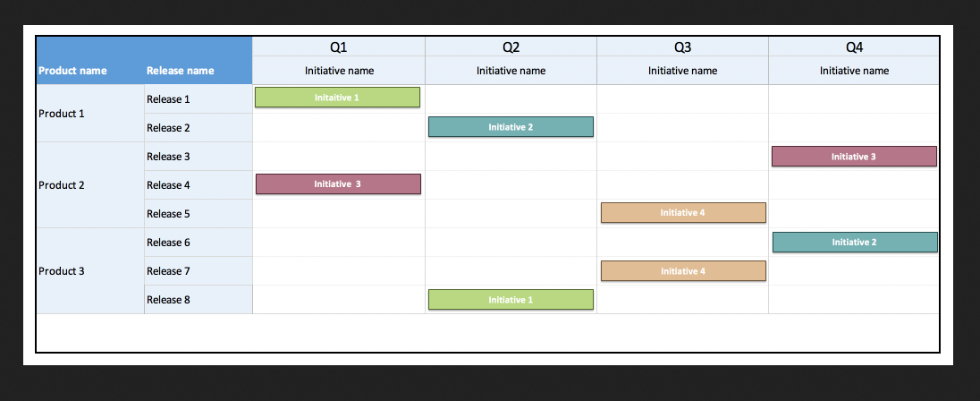This screenshot has height=401, width=980.
Task: Select the green Initiative 1 bar in Q1
Action: click(x=337, y=98)
